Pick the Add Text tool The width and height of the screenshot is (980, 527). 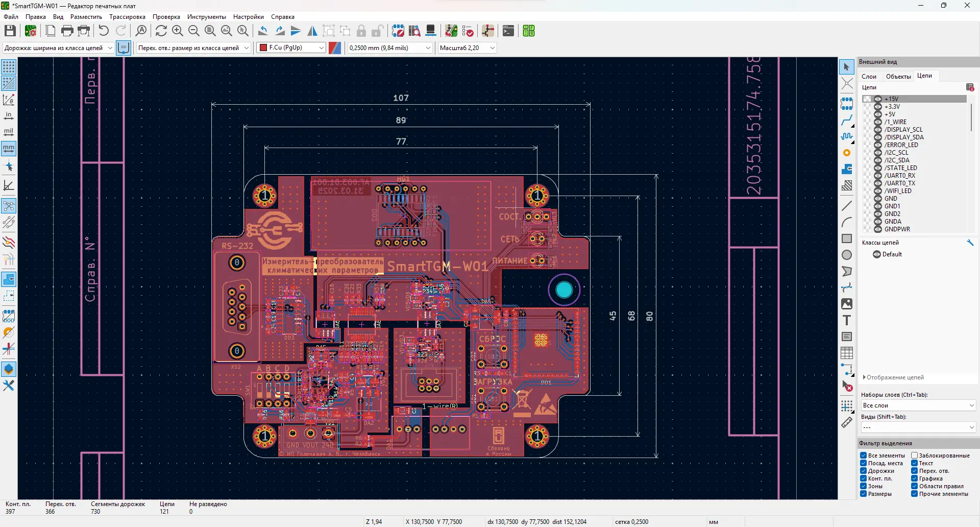pyautogui.click(x=847, y=320)
